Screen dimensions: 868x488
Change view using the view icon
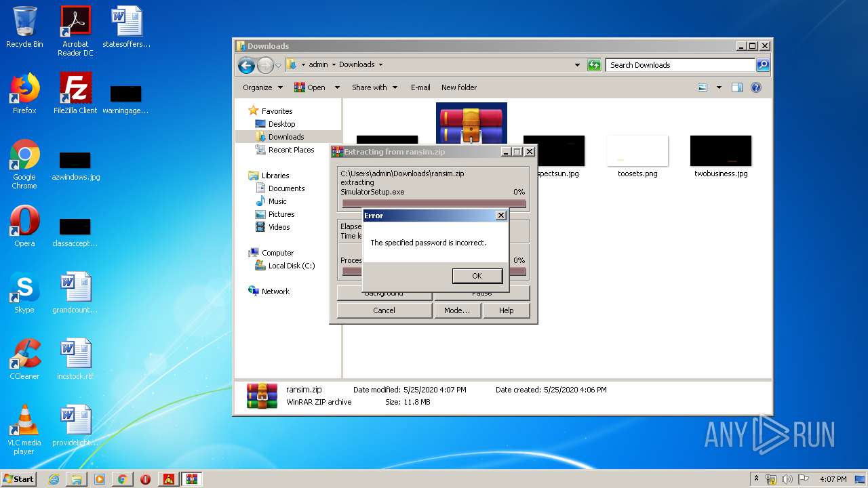[x=703, y=87]
